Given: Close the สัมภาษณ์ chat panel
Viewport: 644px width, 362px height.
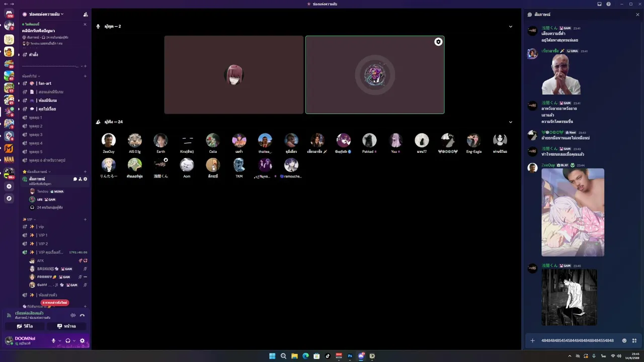Looking at the screenshot, I should pyautogui.click(x=637, y=15).
